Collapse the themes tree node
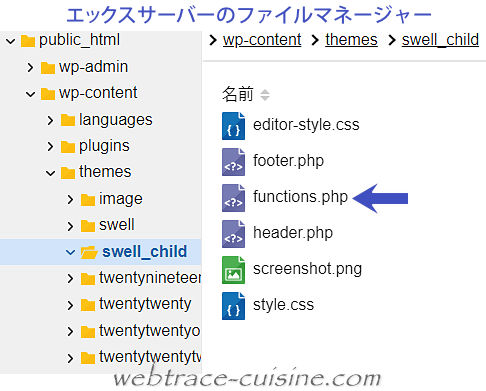 (x=51, y=173)
